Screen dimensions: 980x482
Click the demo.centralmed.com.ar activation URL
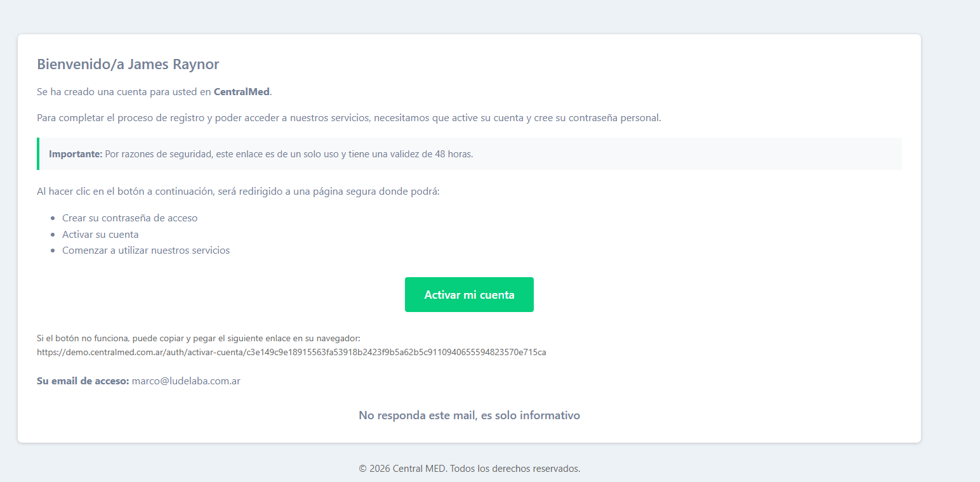point(291,352)
